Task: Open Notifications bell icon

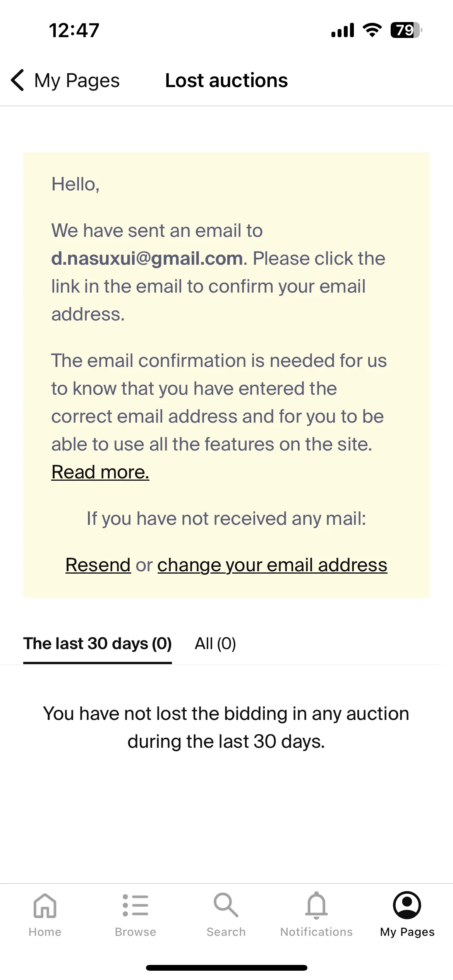Action: tap(317, 905)
